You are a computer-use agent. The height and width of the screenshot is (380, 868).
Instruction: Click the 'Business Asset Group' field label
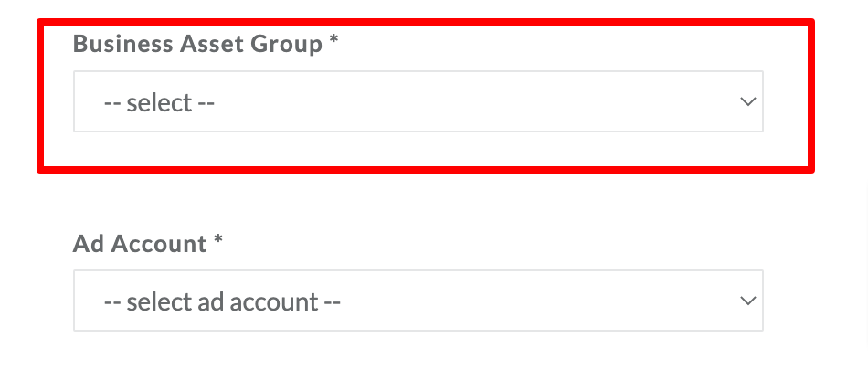pos(197,44)
